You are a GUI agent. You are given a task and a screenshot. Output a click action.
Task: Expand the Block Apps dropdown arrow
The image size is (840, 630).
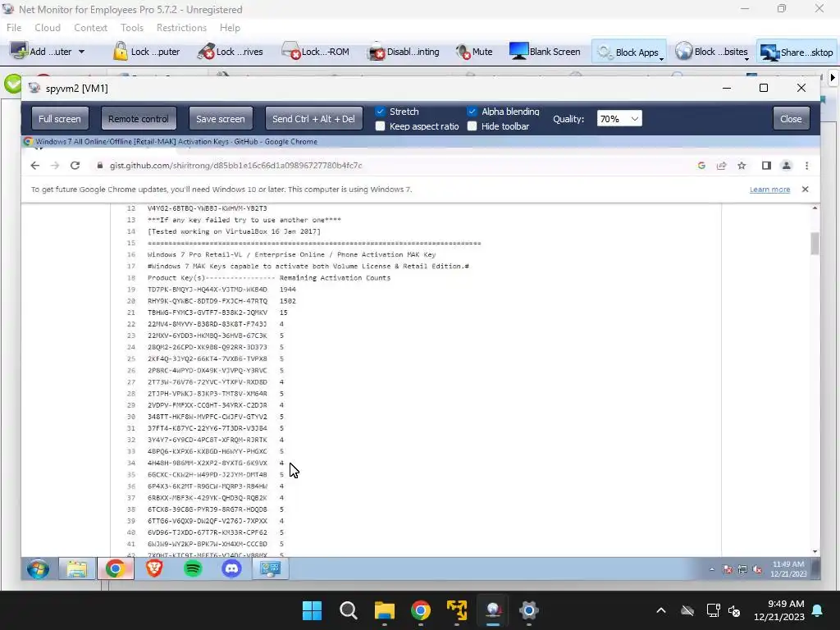(x=662, y=58)
